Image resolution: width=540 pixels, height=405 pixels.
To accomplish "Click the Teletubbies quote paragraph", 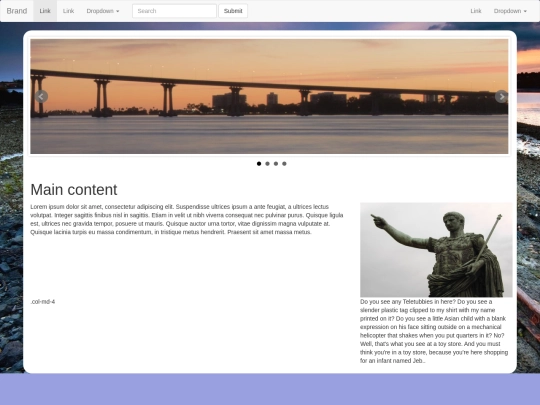I will point(434,331).
